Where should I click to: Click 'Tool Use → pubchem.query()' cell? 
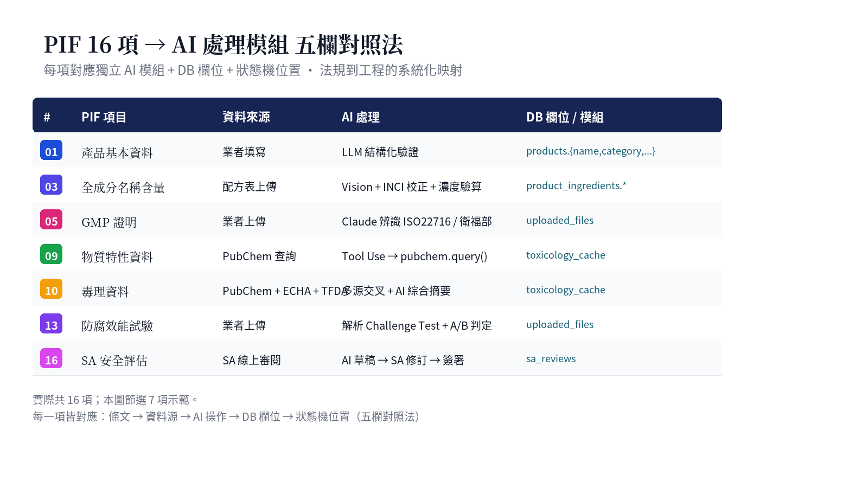(414, 256)
